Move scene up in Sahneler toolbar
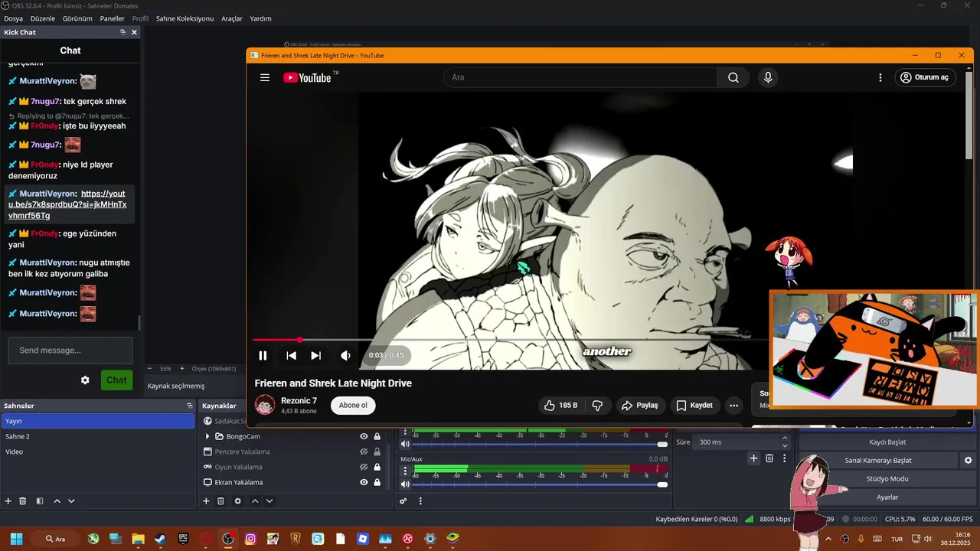Image resolution: width=980 pixels, height=551 pixels. (57, 501)
